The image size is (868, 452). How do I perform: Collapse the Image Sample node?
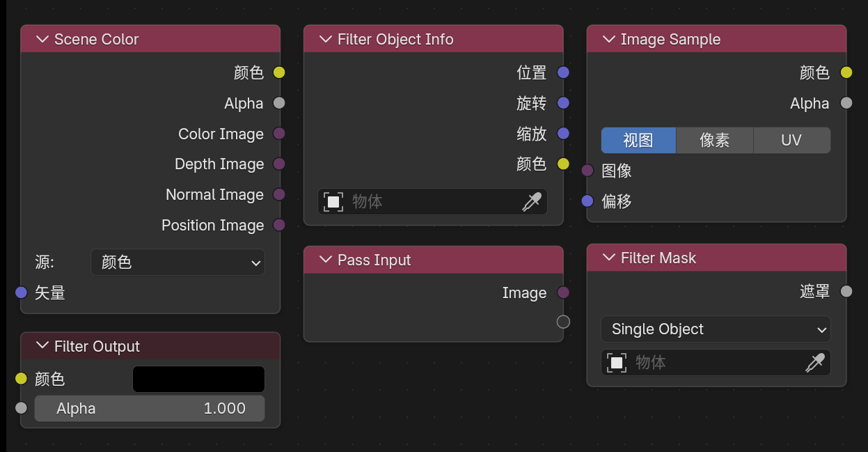point(609,39)
